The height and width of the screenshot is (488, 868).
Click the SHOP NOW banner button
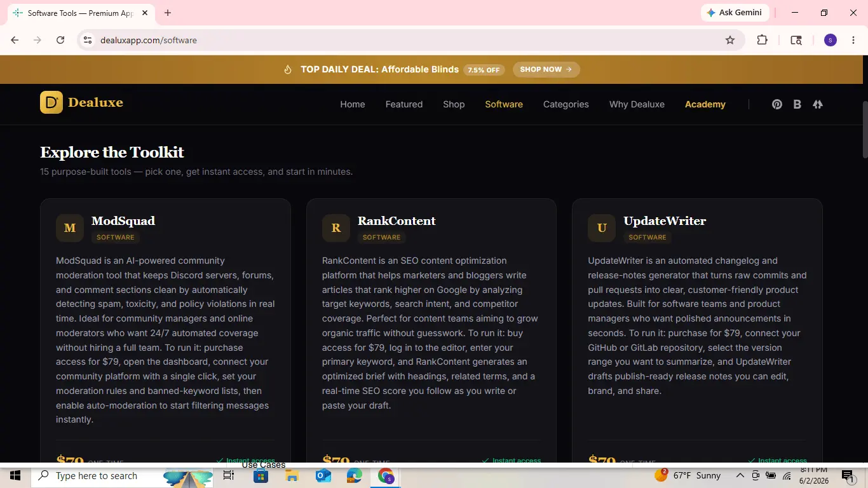546,69
